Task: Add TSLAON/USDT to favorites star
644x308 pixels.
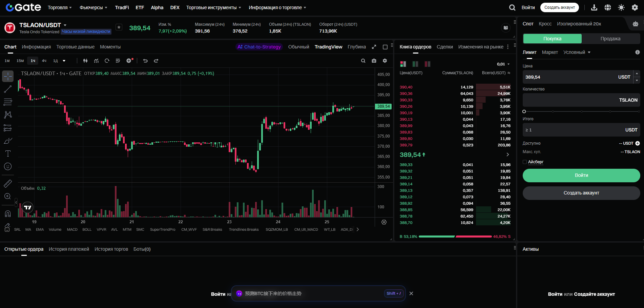Action: [119, 27]
